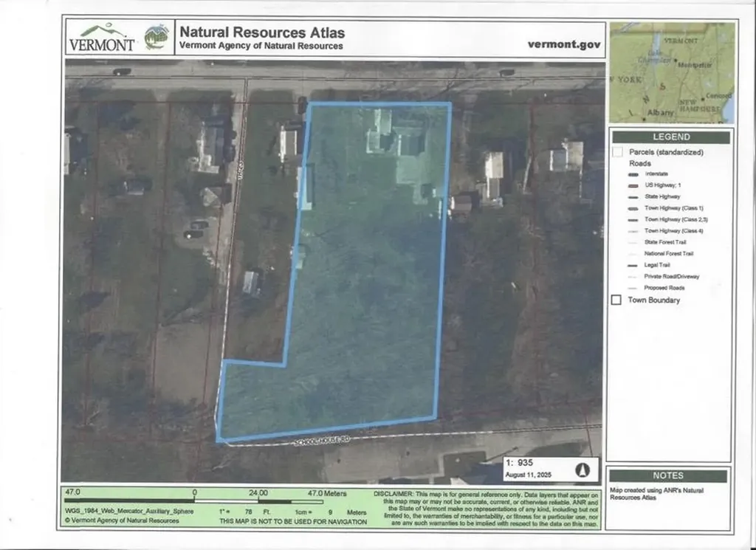Viewport: 756px width, 550px height.
Task: Open the vermont.gov link
Action: [561, 44]
